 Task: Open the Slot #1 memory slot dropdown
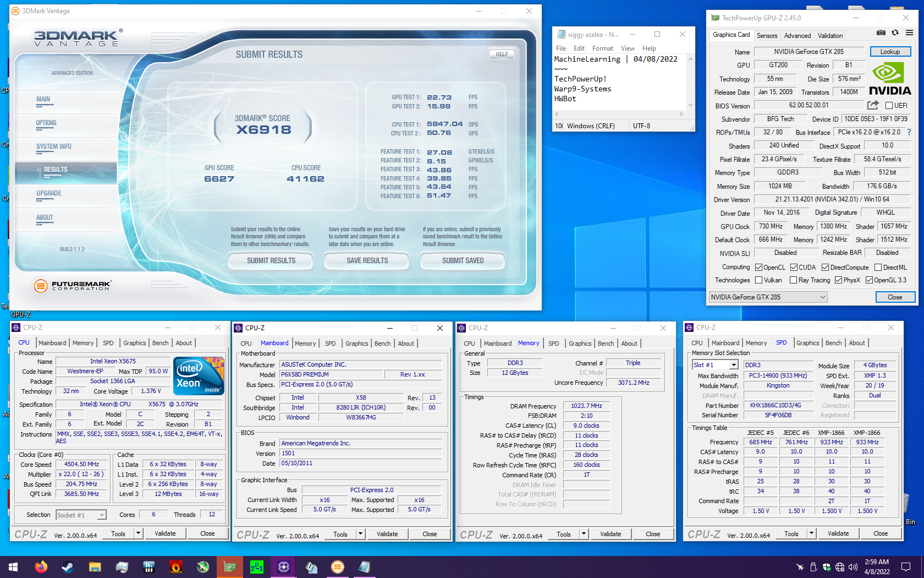[715, 365]
